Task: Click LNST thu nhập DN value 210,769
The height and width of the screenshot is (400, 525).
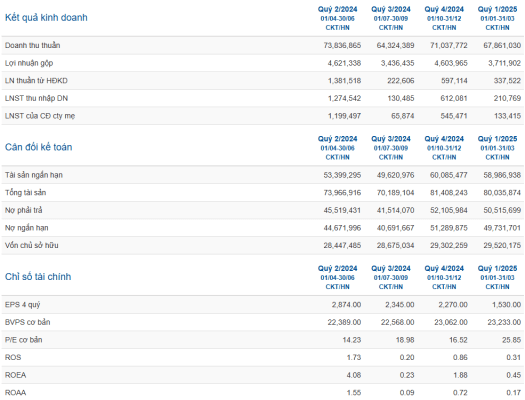Action: click(507, 98)
